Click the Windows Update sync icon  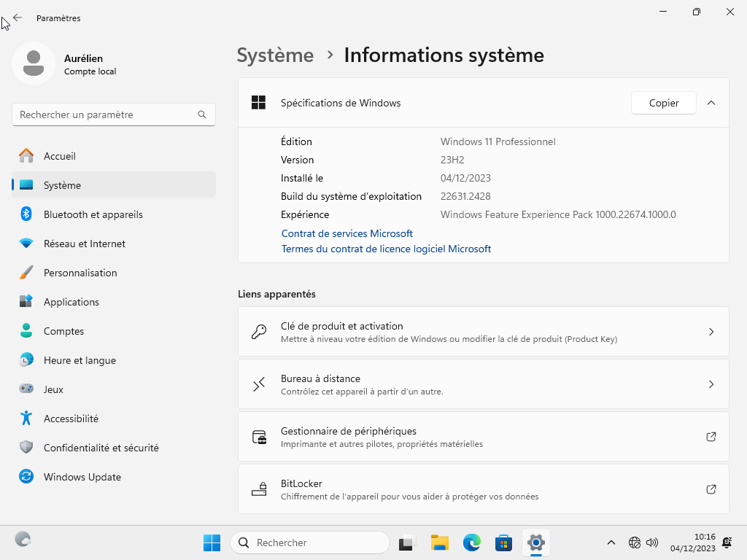click(26, 476)
